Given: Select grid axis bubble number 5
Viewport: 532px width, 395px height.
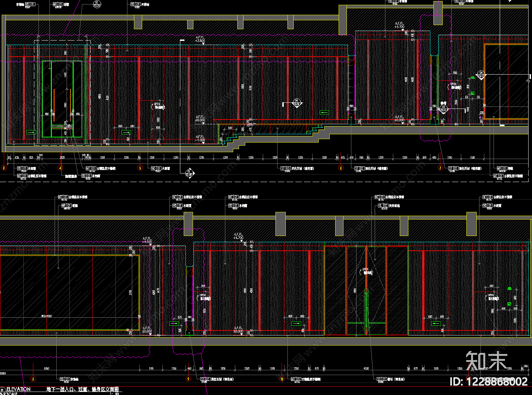Looking at the screenshot, I should point(140,168).
